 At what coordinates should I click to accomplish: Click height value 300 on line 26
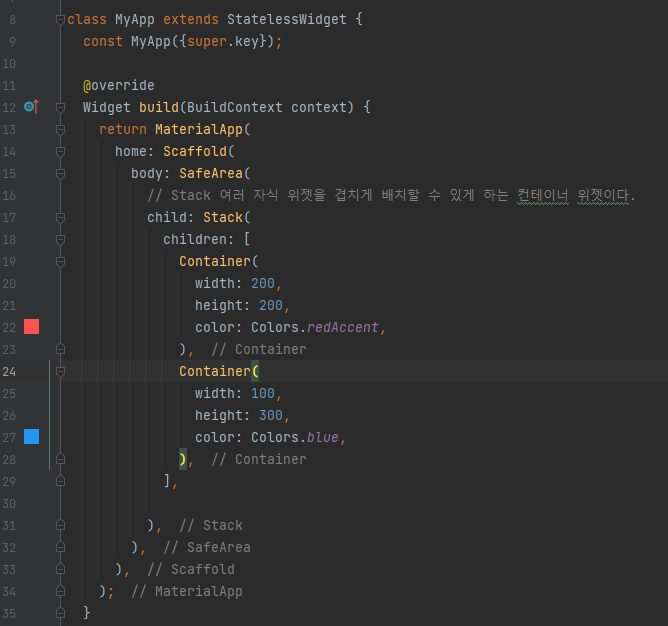point(271,415)
